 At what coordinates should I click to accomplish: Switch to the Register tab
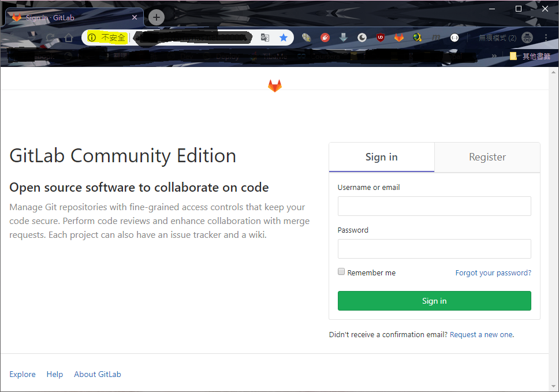(x=487, y=156)
